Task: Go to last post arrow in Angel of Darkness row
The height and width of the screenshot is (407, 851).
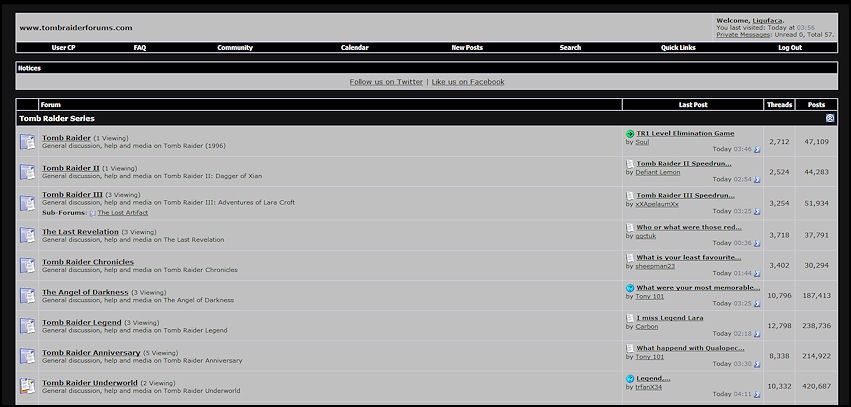Action: (757, 304)
